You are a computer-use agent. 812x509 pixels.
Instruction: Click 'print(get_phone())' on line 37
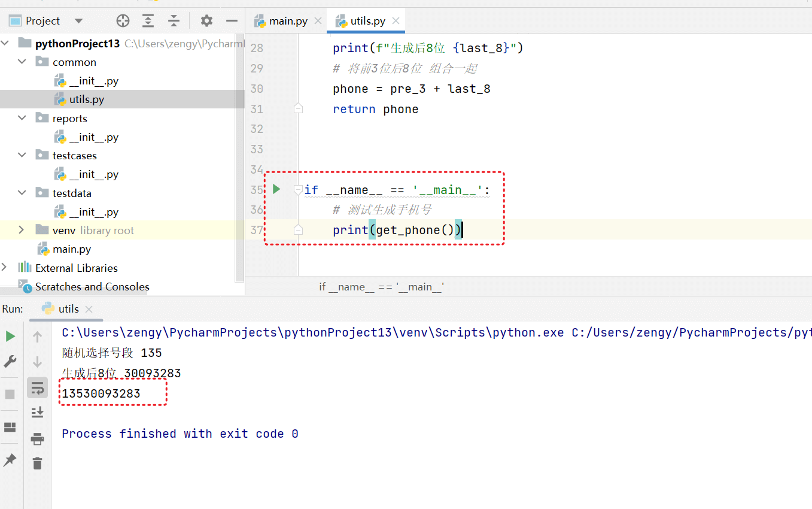tap(397, 230)
